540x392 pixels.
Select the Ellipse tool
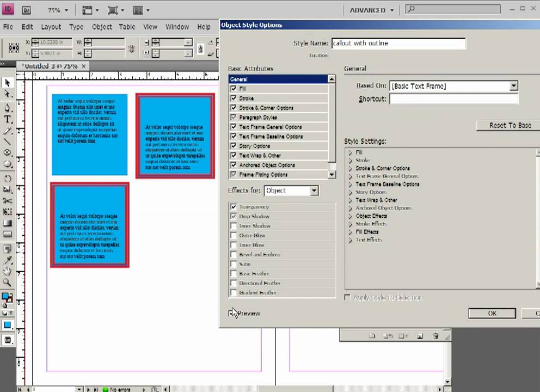coord(8,164)
